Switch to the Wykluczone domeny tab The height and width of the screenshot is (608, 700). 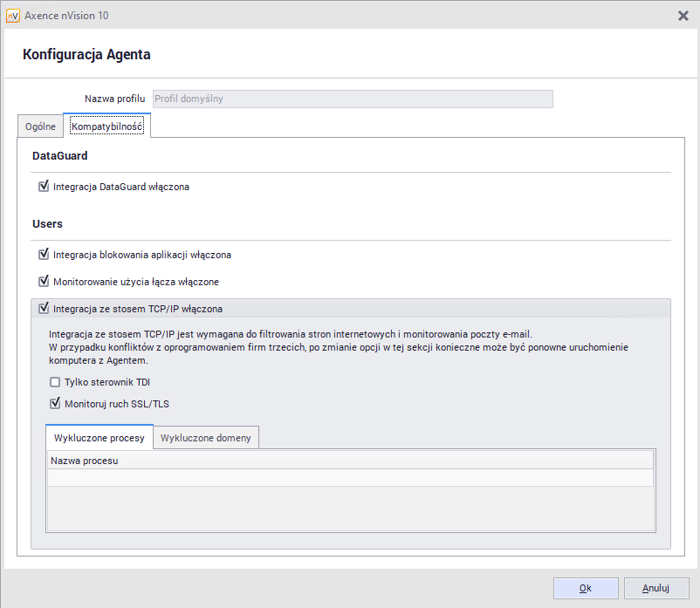point(205,437)
